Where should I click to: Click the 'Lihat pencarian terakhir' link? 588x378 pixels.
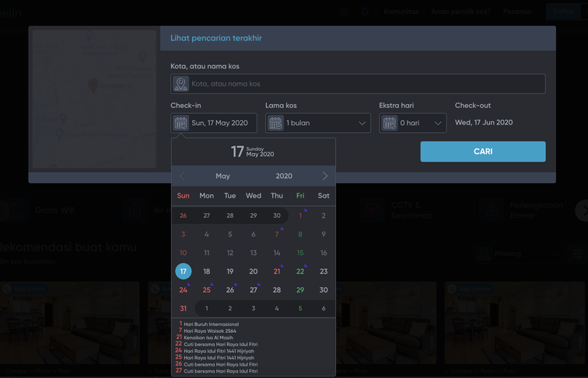click(x=215, y=38)
